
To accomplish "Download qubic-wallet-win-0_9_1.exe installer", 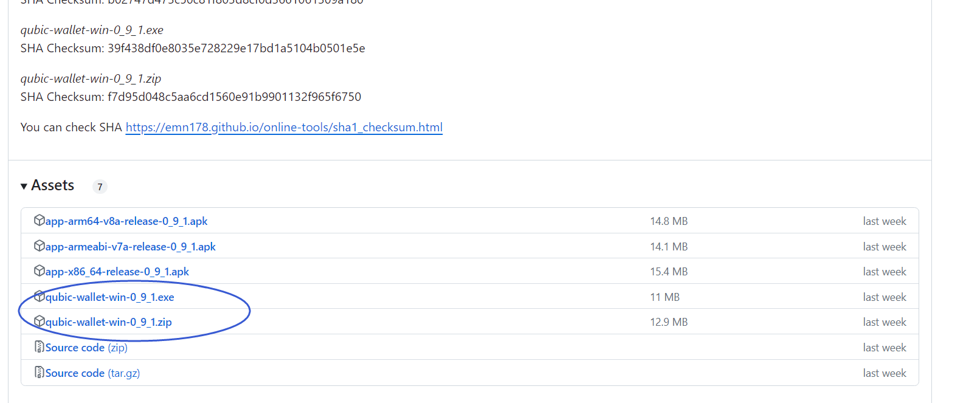I will coord(109,297).
